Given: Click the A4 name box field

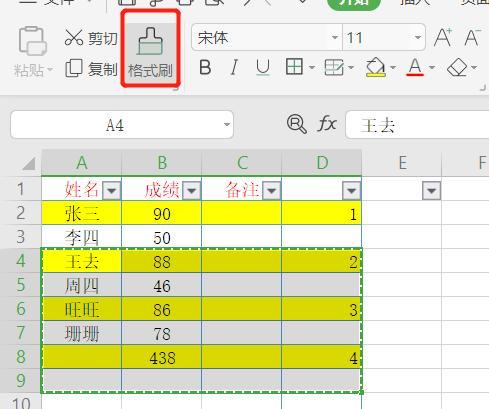Looking at the screenshot, I should pyautogui.click(x=122, y=125).
